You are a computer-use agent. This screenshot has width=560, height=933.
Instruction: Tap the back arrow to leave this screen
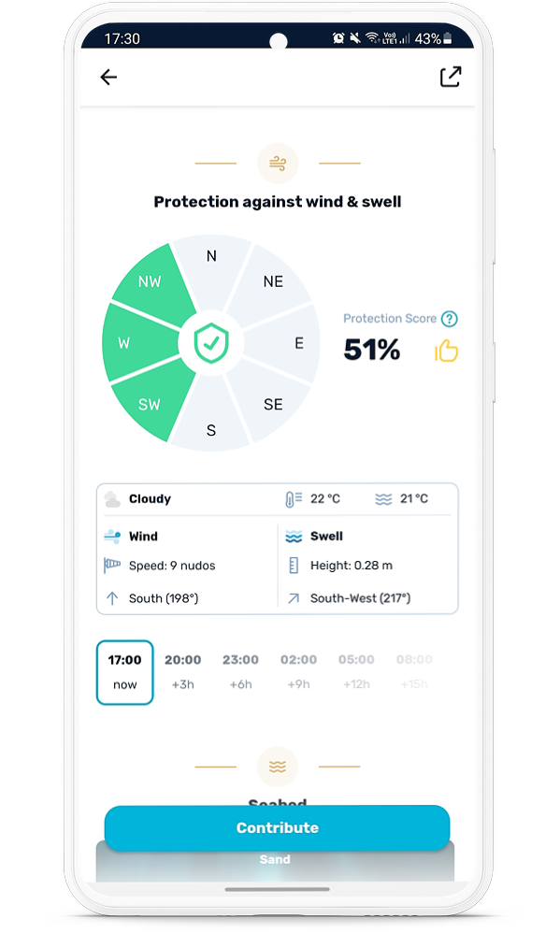click(x=108, y=77)
